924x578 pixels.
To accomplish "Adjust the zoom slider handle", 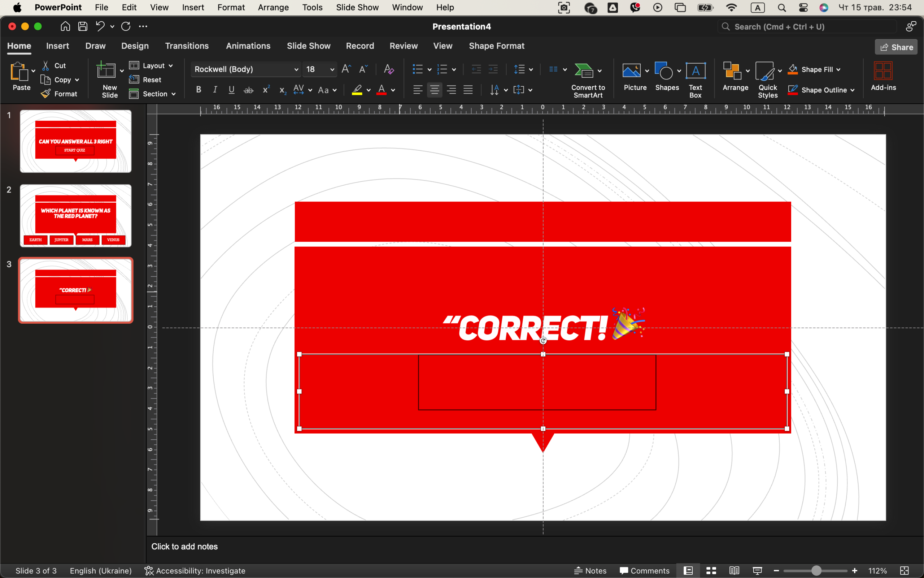I will coord(816,571).
